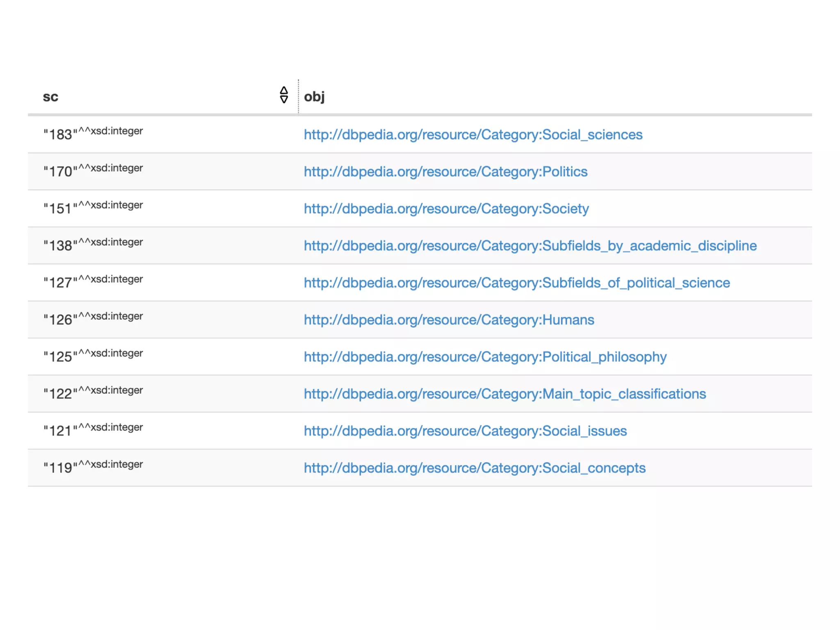Click the sc column sort arrows icon
Viewport: 840px width, 630px height.
tap(283, 95)
